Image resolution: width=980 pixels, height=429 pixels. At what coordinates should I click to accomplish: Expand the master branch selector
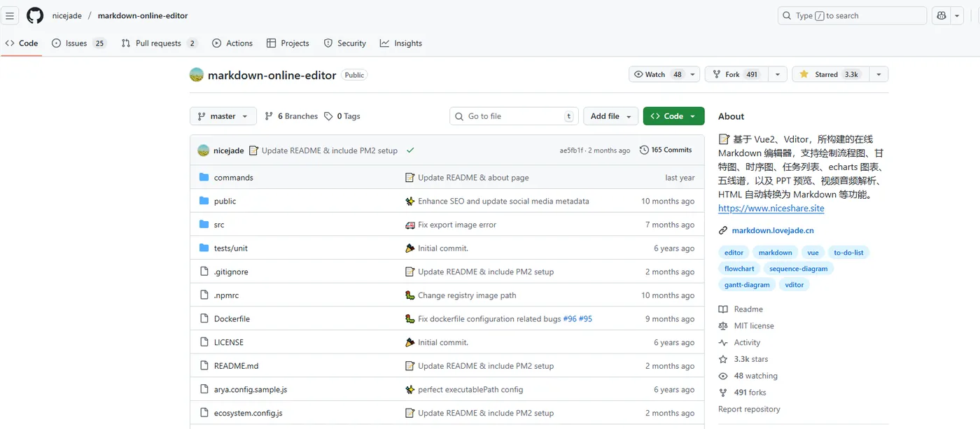tap(223, 115)
